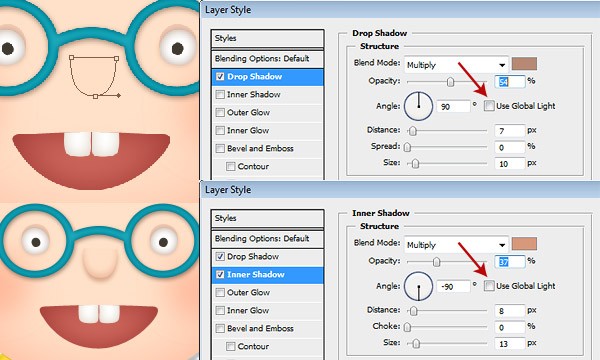Click Drop Shadow Distance slider handle

412,131
